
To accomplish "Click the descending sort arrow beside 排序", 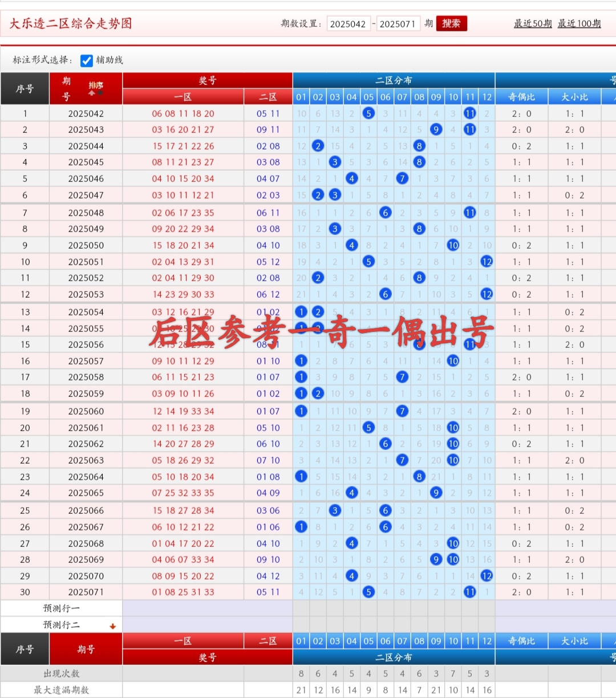I will pos(100,93).
